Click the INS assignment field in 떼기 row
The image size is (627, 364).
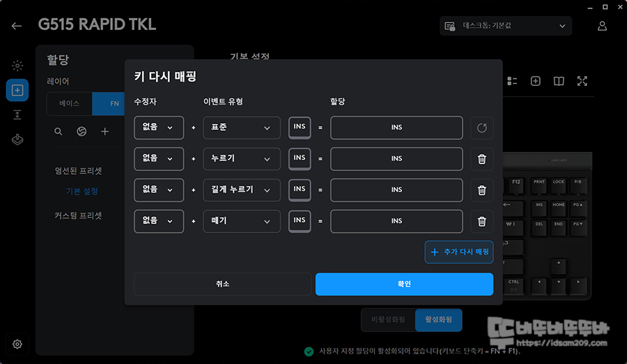396,221
